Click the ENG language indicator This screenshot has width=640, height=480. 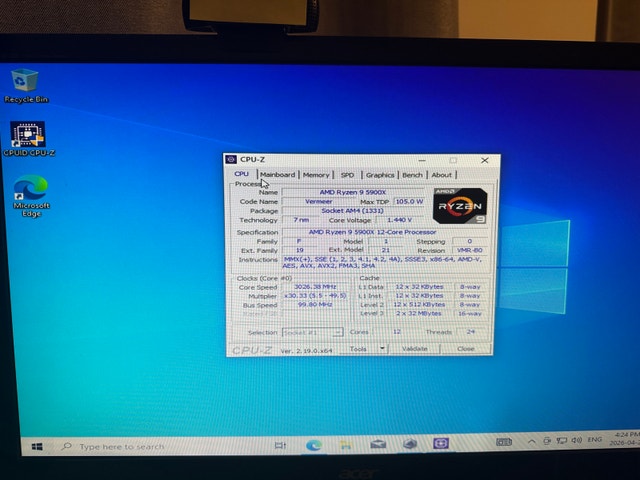click(594, 440)
